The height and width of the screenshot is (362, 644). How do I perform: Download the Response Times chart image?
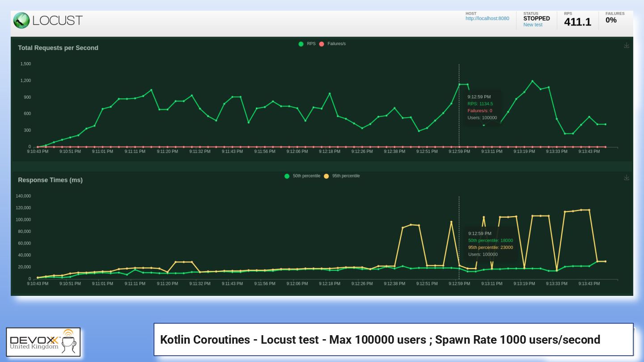(x=627, y=177)
